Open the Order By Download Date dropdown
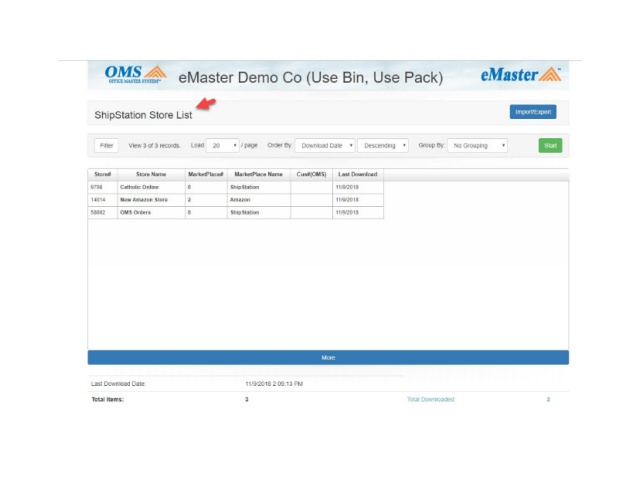640x494 pixels. 327,146
